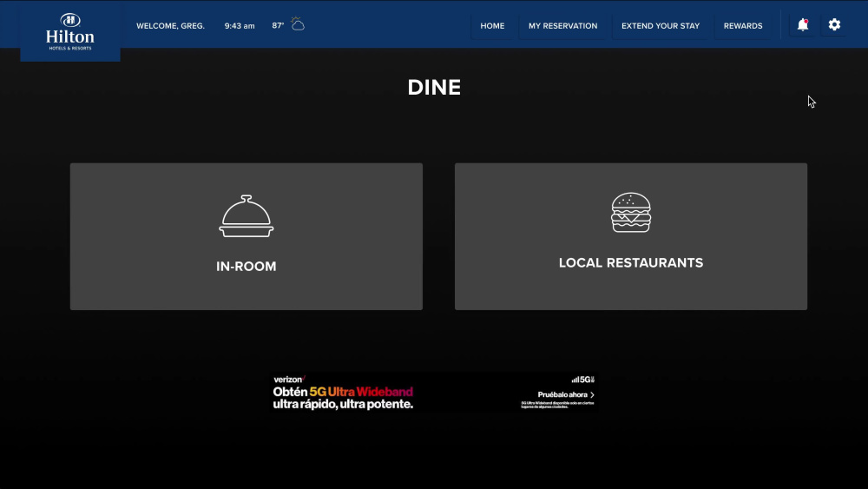Select EXTEND YOUR STAY menu item

tap(661, 26)
